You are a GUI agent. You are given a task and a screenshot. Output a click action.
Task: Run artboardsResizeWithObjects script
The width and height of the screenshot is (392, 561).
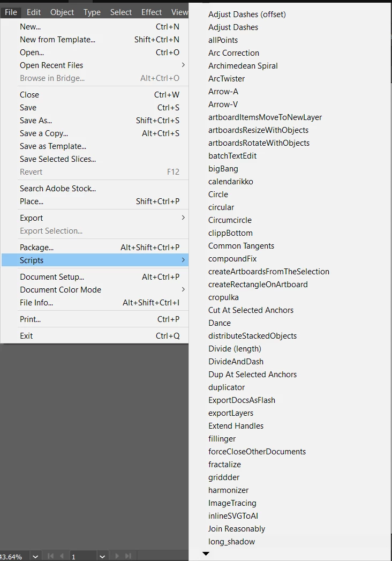(x=258, y=130)
